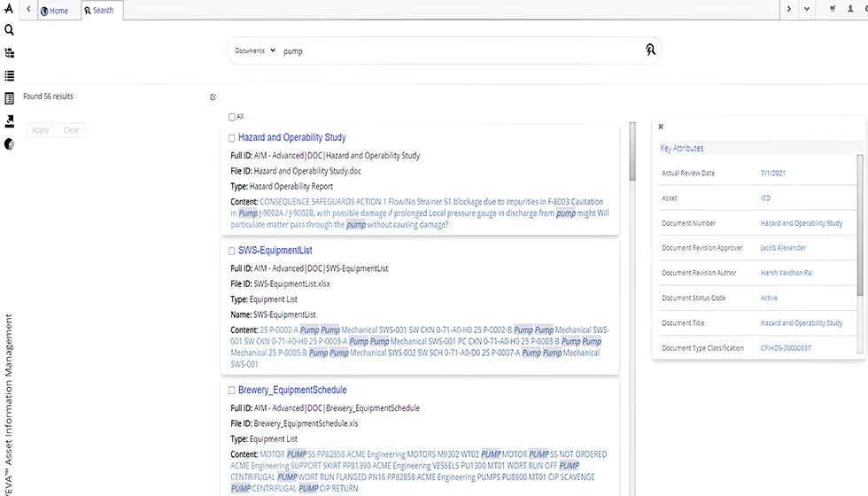Select the Search tab
This screenshot has width=868, height=496.
click(99, 11)
